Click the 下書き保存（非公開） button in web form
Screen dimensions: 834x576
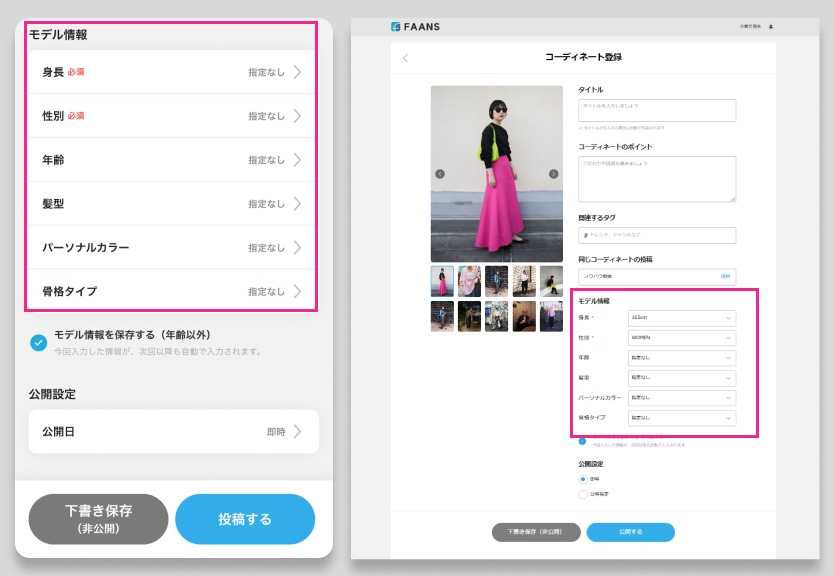coord(536,532)
